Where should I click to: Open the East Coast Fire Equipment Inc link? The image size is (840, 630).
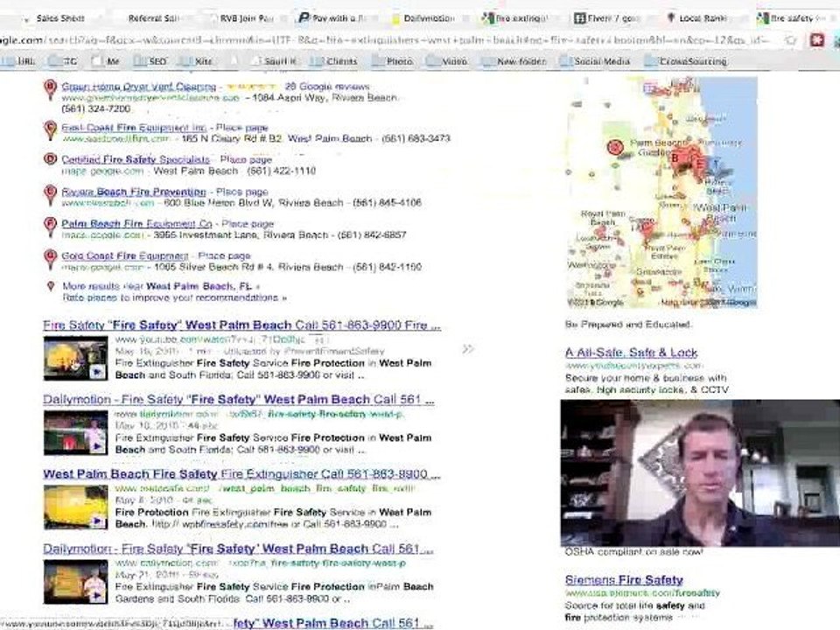click(x=134, y=128)
